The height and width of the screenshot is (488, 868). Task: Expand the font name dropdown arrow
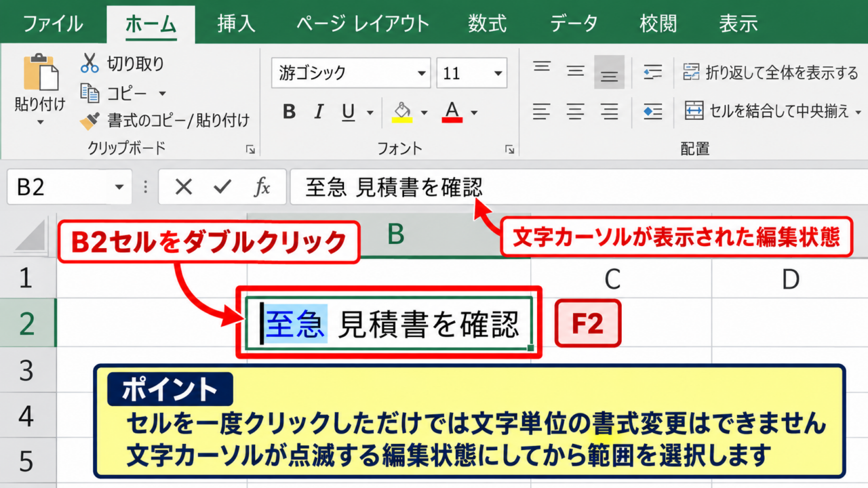(x=422, y=73)
